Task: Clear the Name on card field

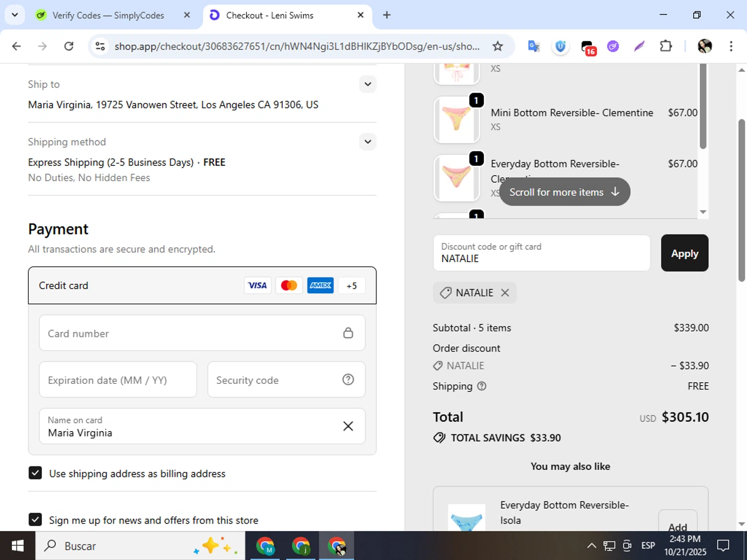Action: coord(348,426)
